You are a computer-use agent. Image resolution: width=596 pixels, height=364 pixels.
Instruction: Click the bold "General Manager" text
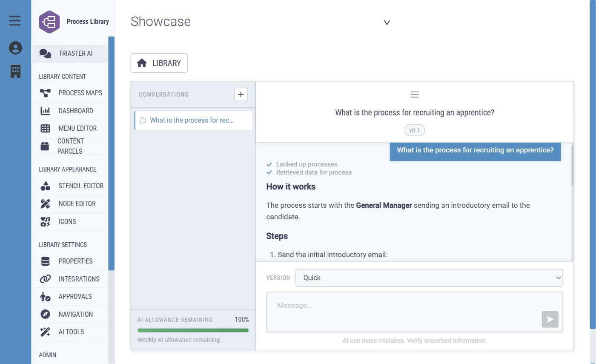tap(384, 205)
